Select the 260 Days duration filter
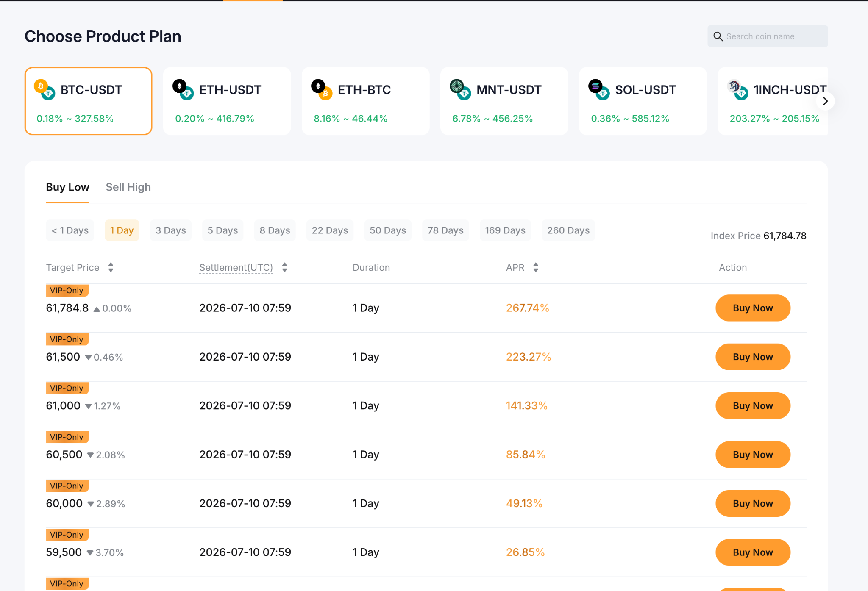This screenshot has width=868, height=591. 568,230
